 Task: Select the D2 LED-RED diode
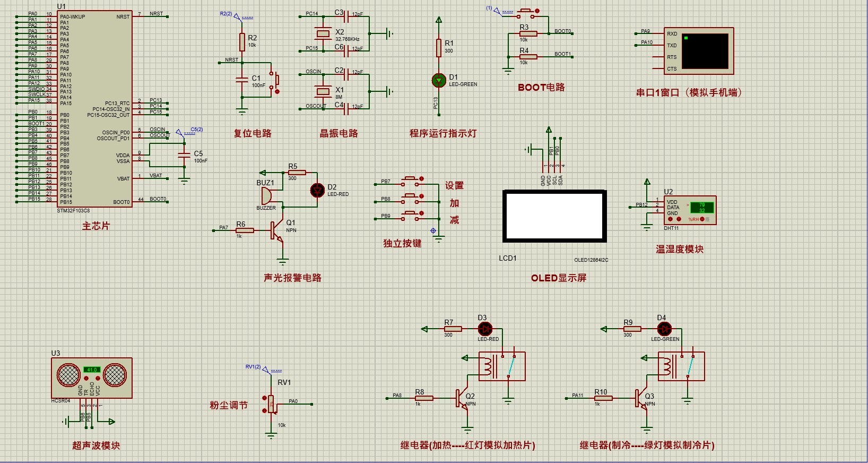(317, 190)
